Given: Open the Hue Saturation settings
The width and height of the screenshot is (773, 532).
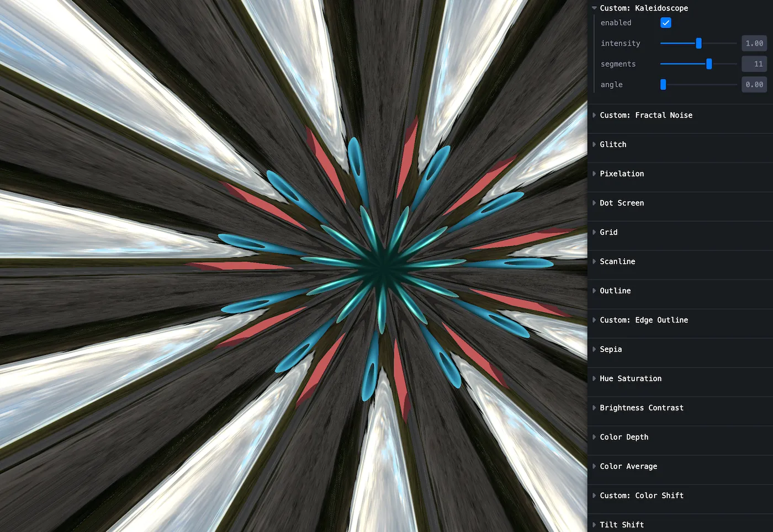Looking at the screenshot, I should click(x=631, y=379).
